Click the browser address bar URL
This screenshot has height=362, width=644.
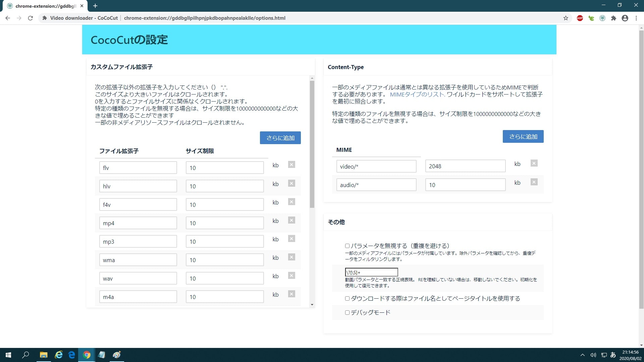pos(205,18)
